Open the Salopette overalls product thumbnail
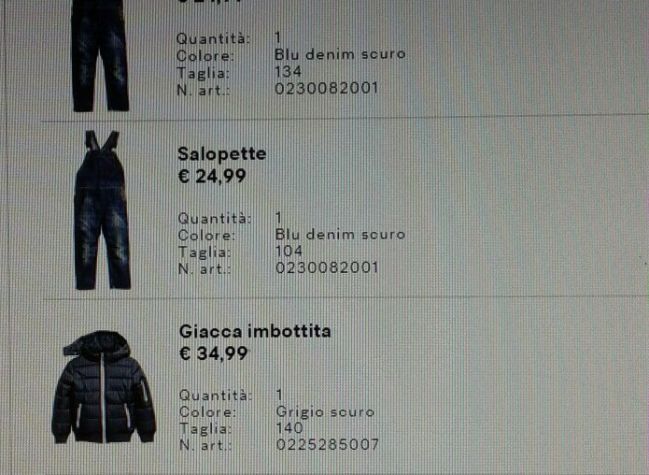649x475 pixels. pyautogui.click(x=102, y=210)
